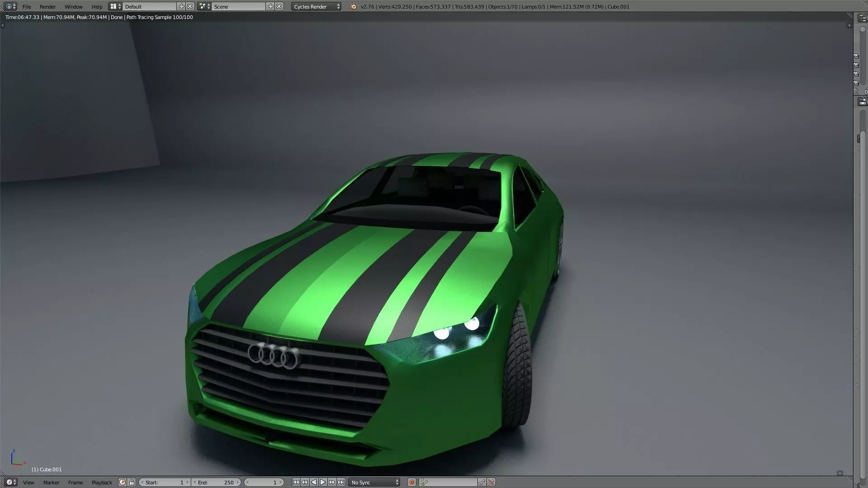Image resolution: width=868 pixels, height=488 pixels.
Task: Click the Cube.001 object label
Action: pyautogui.click(x=47, y=469)
